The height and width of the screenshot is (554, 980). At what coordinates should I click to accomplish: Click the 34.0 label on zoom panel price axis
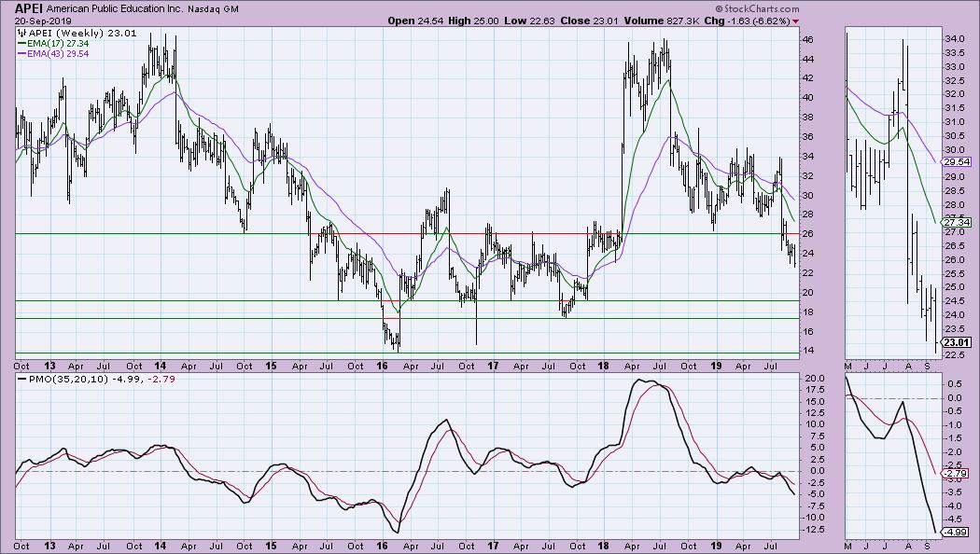[x=953, y=39]
